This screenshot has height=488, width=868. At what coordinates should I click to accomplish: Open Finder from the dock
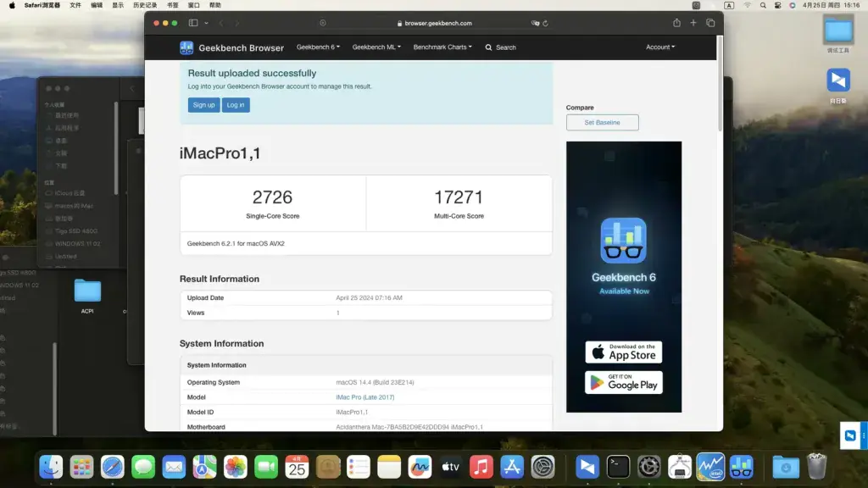coord(51,467)
